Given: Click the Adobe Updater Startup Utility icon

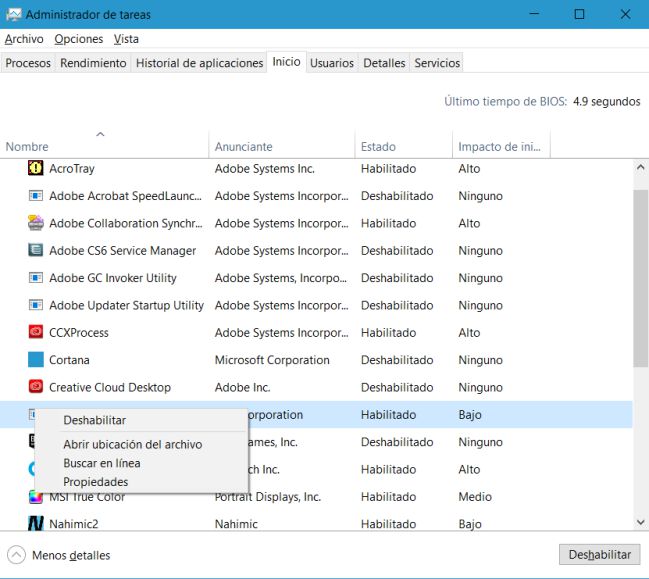Looking at the screenshot, I should pos(36,305).
